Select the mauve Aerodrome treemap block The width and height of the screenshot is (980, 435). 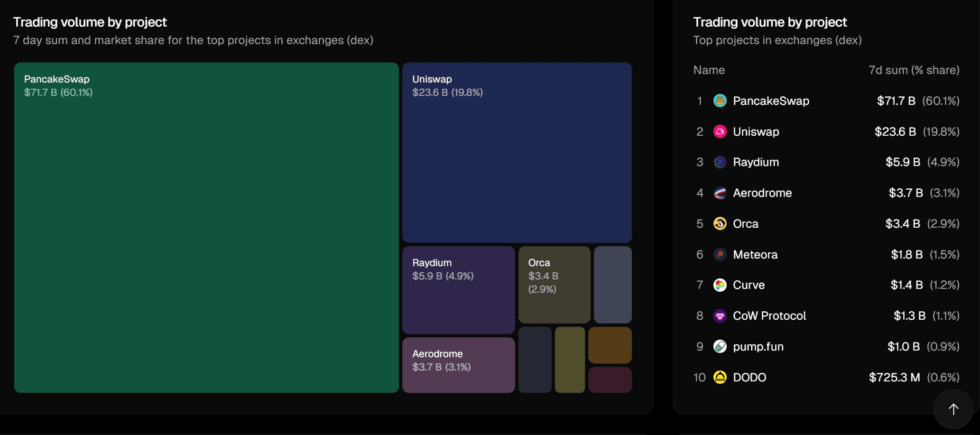point(459,365)
